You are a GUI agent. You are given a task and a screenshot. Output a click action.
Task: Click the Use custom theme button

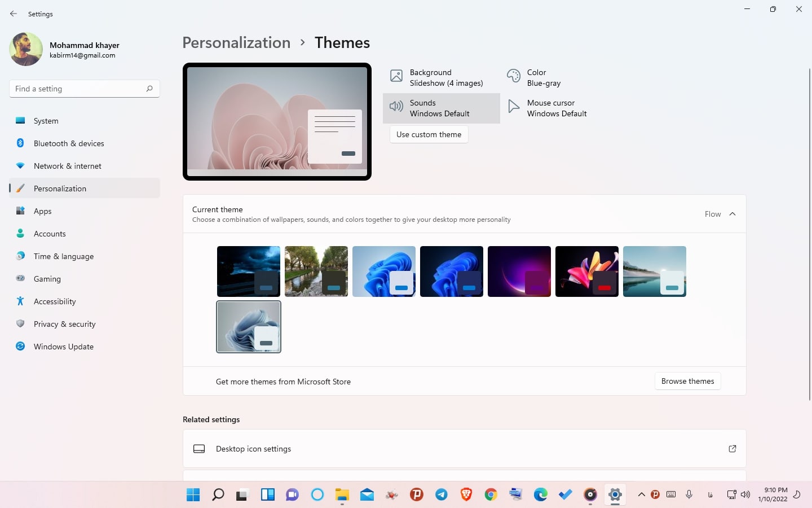[429, 134]
